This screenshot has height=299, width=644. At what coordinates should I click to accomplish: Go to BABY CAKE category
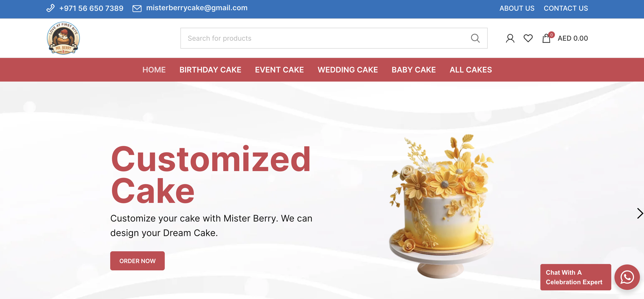(x=414, y=70)
